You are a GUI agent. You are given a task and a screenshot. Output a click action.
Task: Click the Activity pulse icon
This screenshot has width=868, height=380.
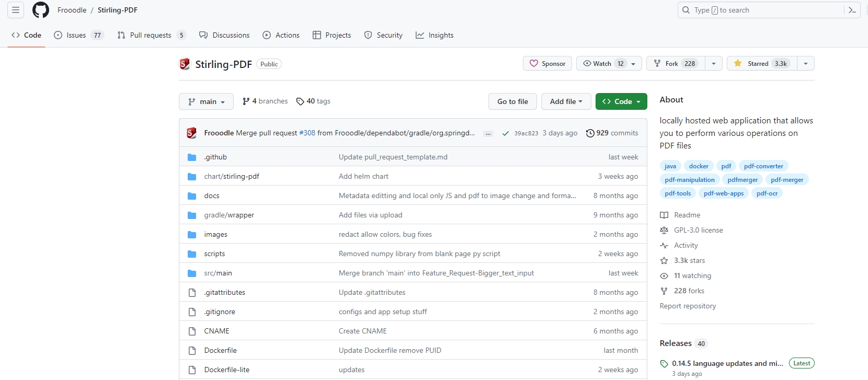pos(664,246)
